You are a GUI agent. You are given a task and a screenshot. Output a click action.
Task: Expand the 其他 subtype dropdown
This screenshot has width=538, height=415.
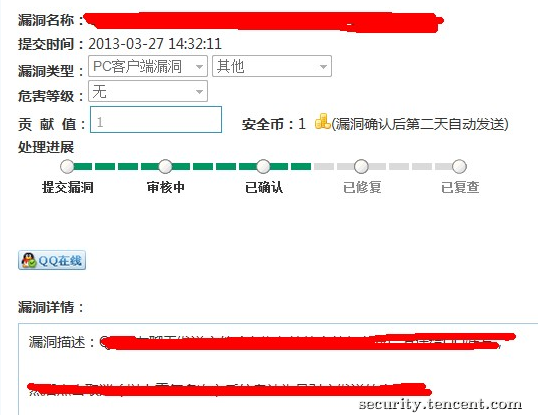tap(272, 66)
